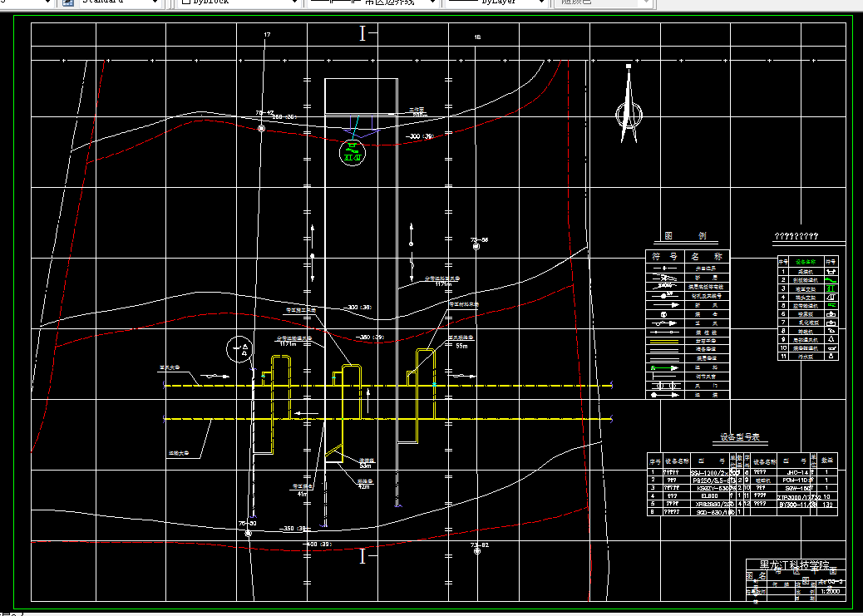Select contour label -400 (39)

[318, 545]
